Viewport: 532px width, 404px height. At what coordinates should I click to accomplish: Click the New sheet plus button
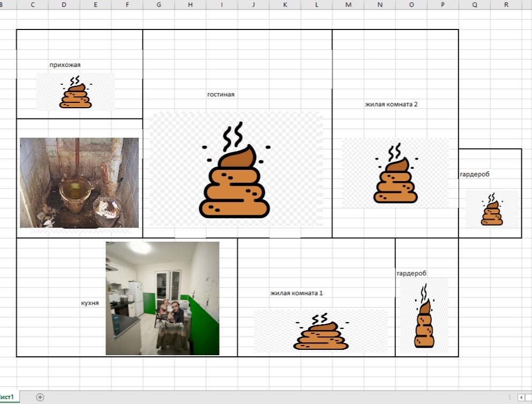pyautogui.click(x=40, y=397)
